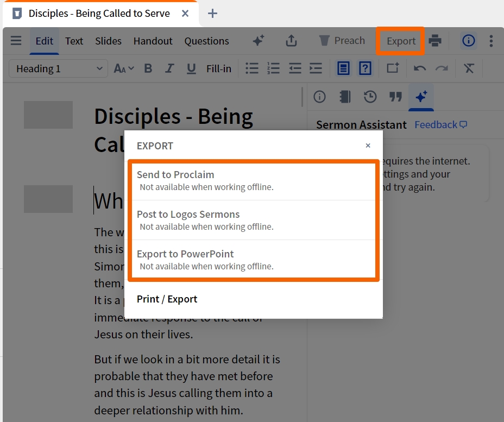
Task: Click the editor vertical scrollbar
Action: pyautogui.click(x=302, y=97)
